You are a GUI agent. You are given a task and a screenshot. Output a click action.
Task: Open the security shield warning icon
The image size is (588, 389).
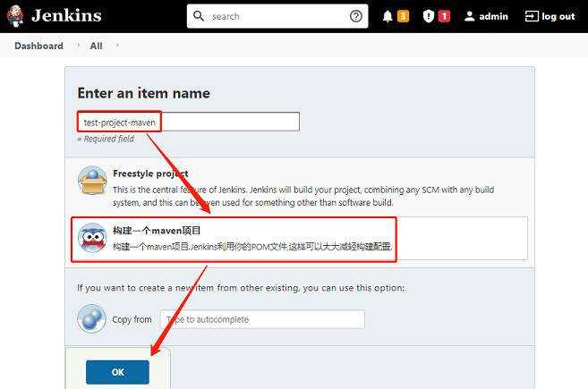click(x=428, y=16)
